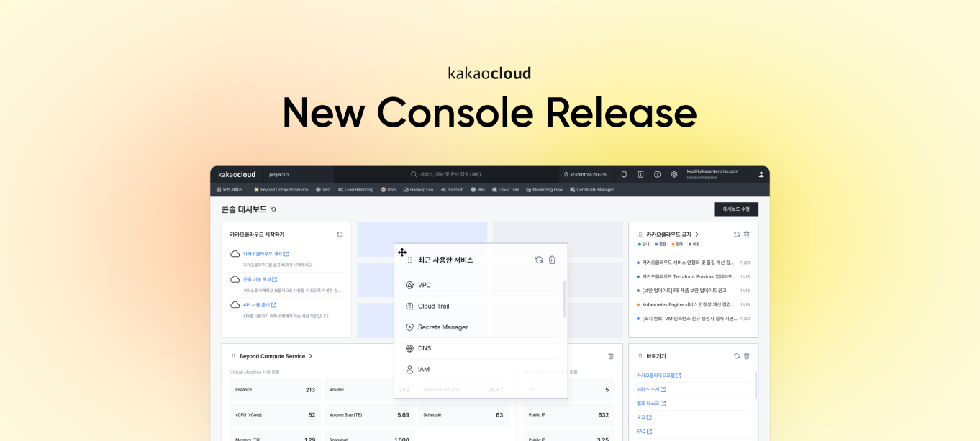The height and width of the screenshot is (441, 980).
Task: Delete the 최근 사용한 서비스 widget
Action: point(552,260)
